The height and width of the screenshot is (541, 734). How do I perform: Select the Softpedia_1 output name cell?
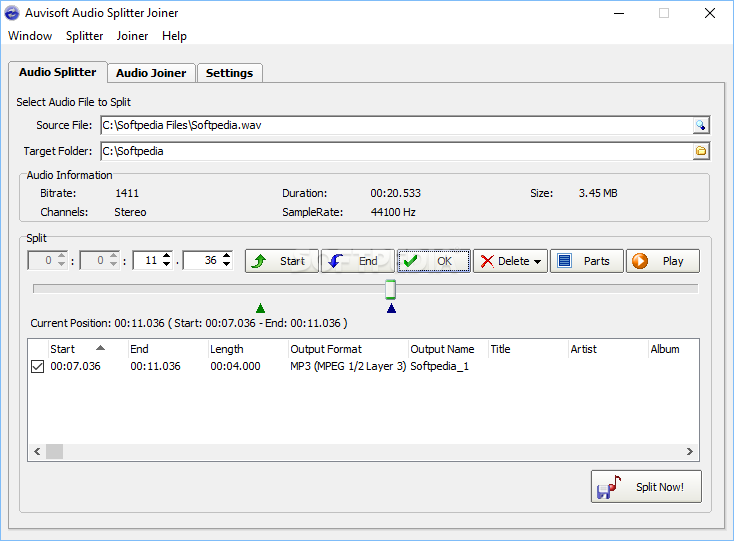click(440, 366)
